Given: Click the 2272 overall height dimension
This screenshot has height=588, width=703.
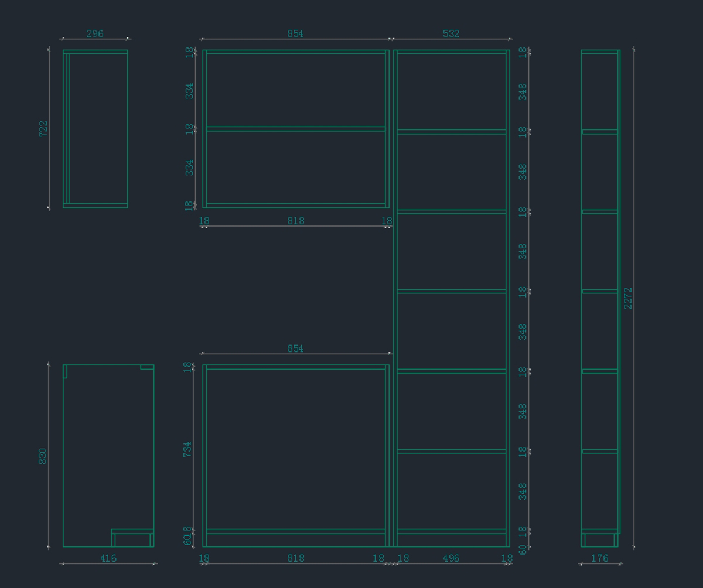Looking at the screenshot, I should (x=628, y=298).
